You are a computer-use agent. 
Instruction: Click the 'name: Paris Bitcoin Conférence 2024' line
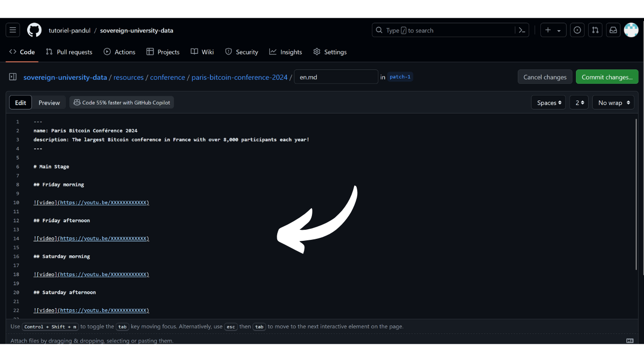(x=86, y=130)
